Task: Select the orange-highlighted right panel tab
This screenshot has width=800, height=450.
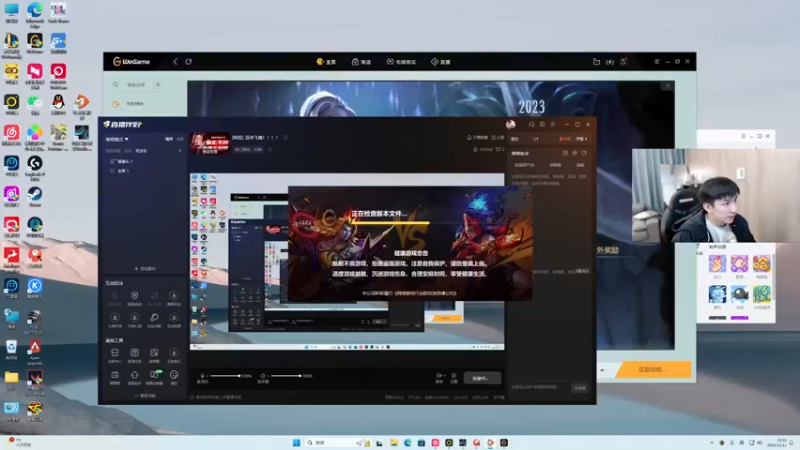Action: (565, 139)
